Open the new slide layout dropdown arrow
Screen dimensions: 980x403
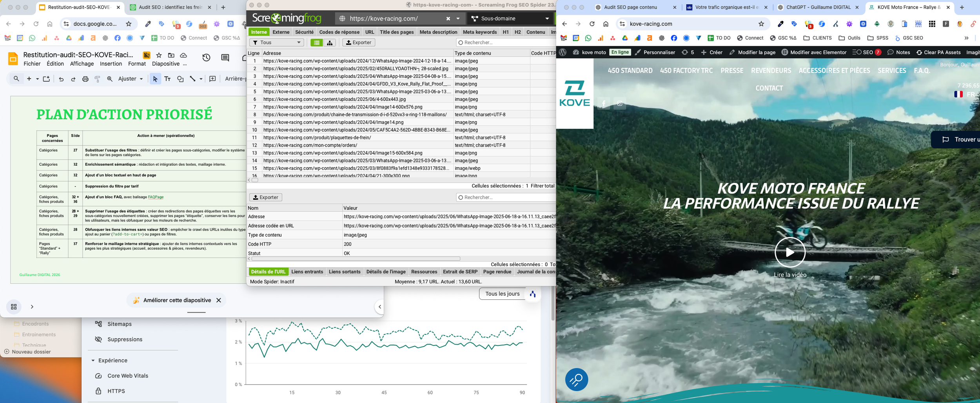click(x=37, y=79)
